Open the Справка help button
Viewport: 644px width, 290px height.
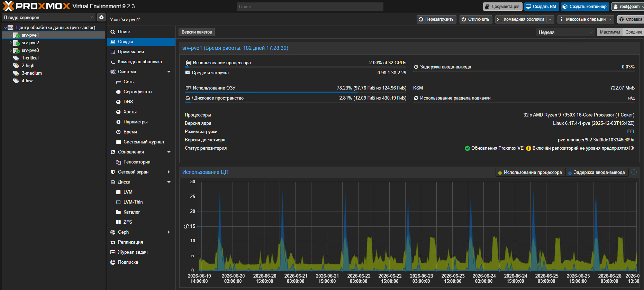(631, 19)
